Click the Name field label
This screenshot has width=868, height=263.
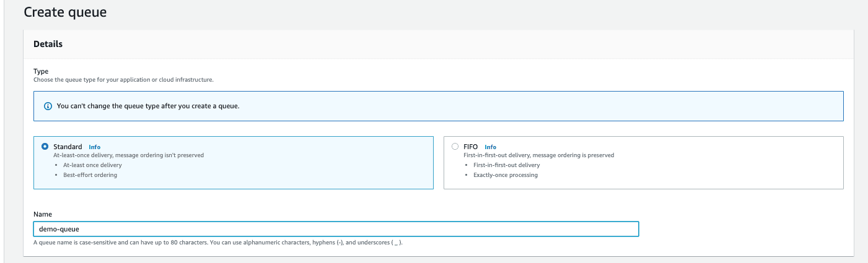pyautogui.click(x=42, y=214)
